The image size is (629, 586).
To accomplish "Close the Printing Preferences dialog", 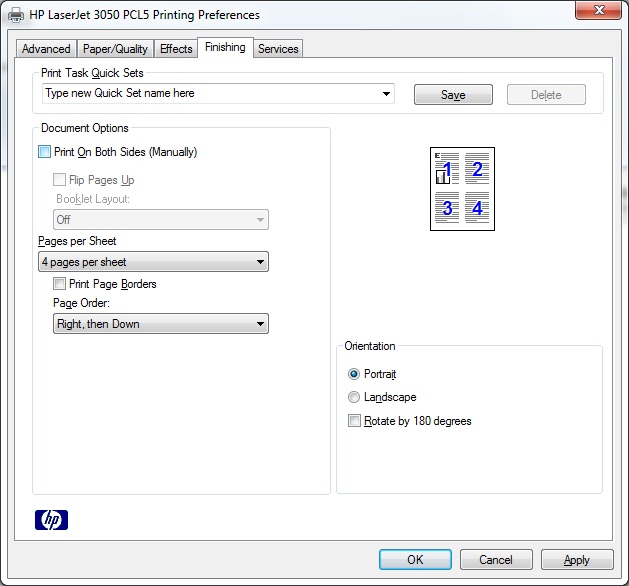I will [x=599, y=10].
